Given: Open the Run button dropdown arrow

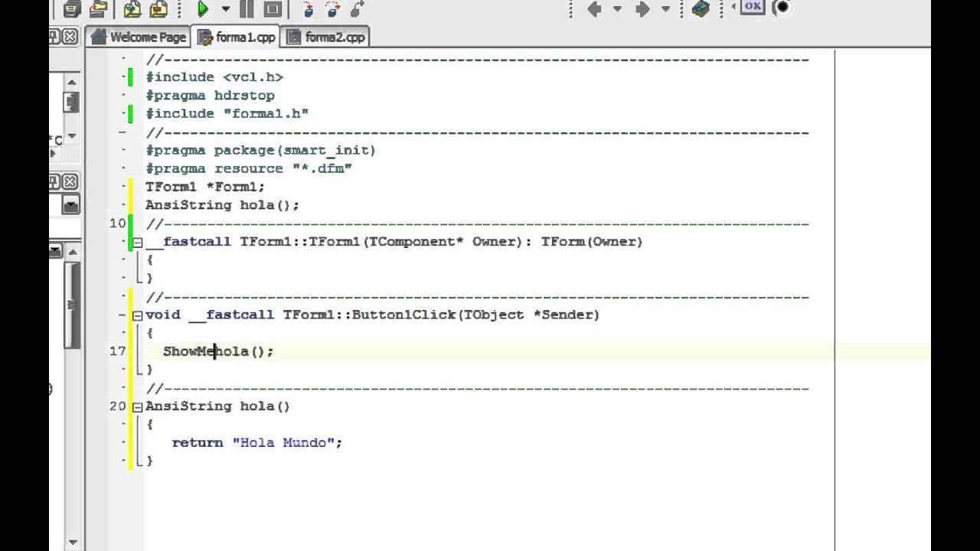Looking at the screenshot, I should coord(226,9).
